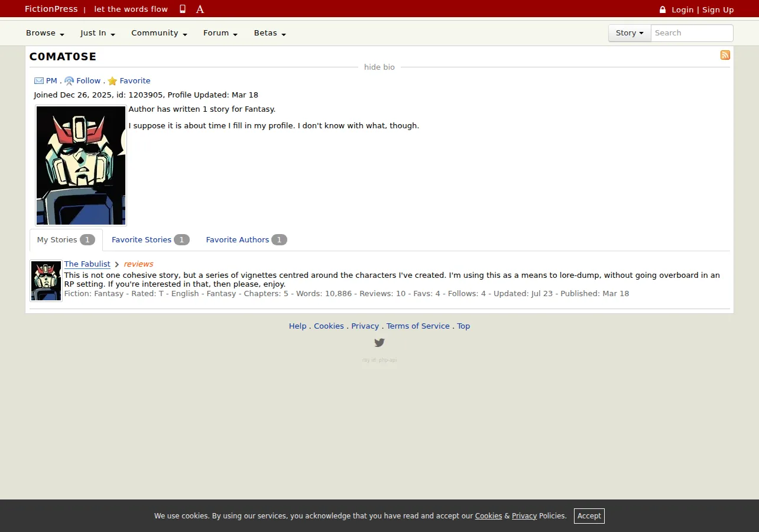The width and height of the screenshot is (759, 532).
Task: Add author via the Favorite link
Action: (x=135, y=81)
